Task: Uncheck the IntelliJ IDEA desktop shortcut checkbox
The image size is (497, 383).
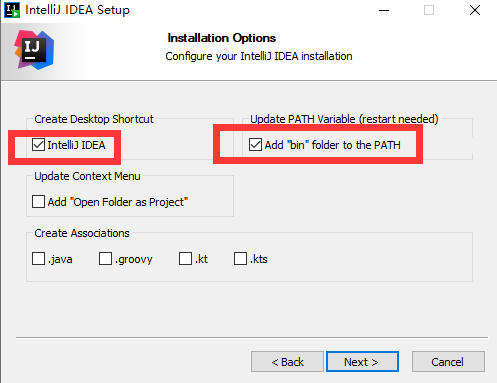Action: coord(38,145)
